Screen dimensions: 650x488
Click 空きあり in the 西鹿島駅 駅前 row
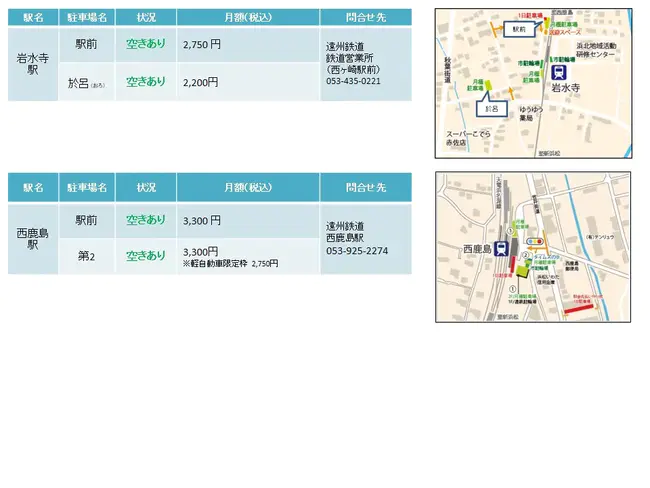tap(146, 220)
